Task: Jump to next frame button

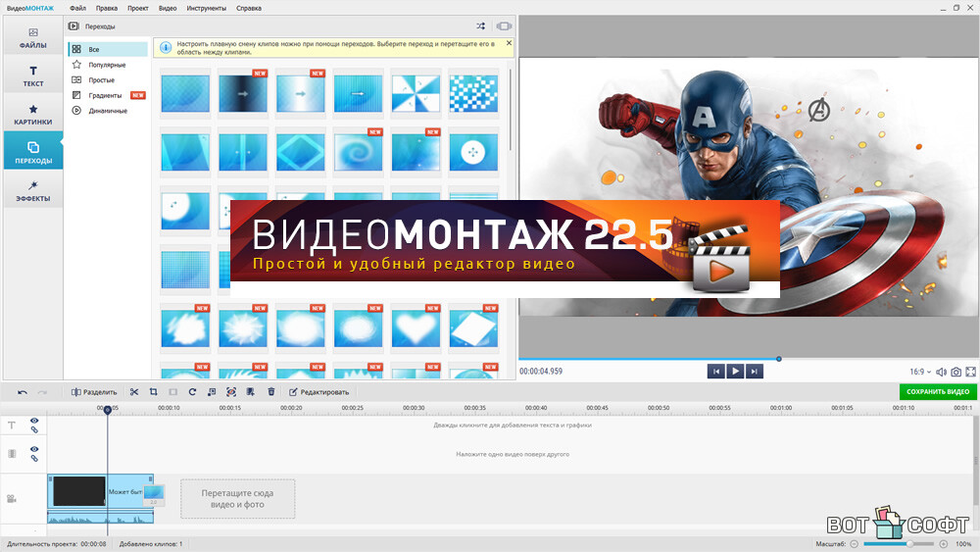Action: click(x=755, y=372)
